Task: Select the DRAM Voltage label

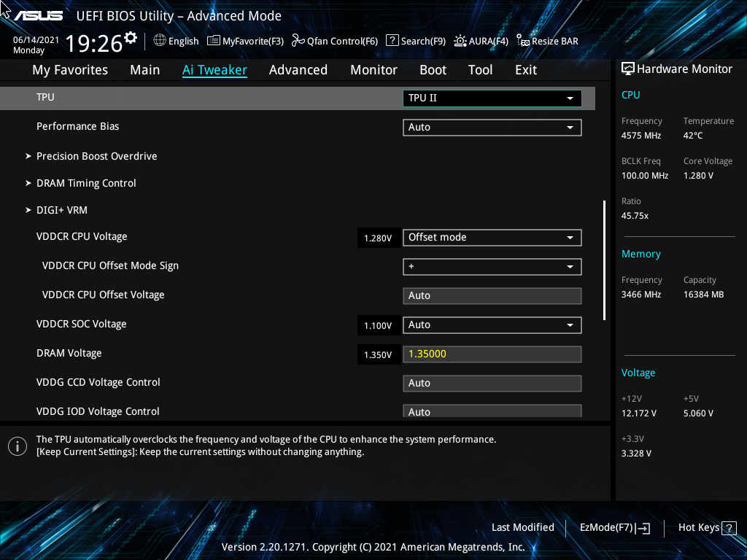Action: coord(69,354)
